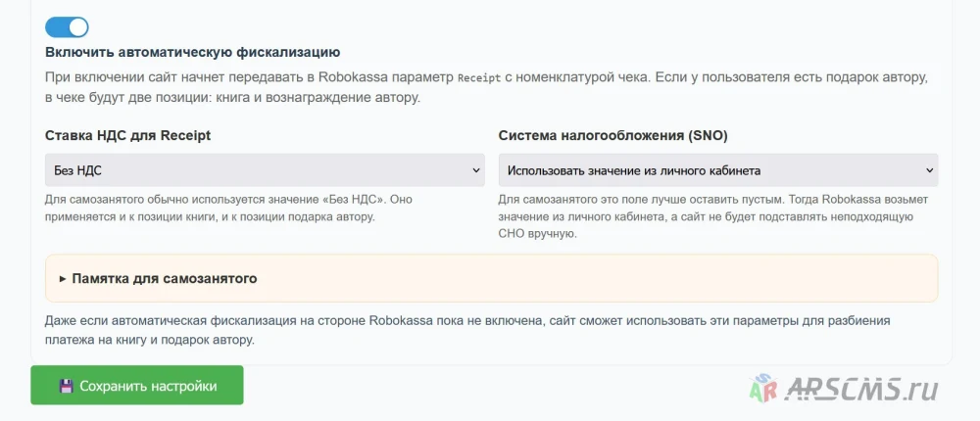Click the Включить автоматическую фискализацию label
Image resolution: width=980 pixels, height=421 pixels.
(x=192, y=53)
